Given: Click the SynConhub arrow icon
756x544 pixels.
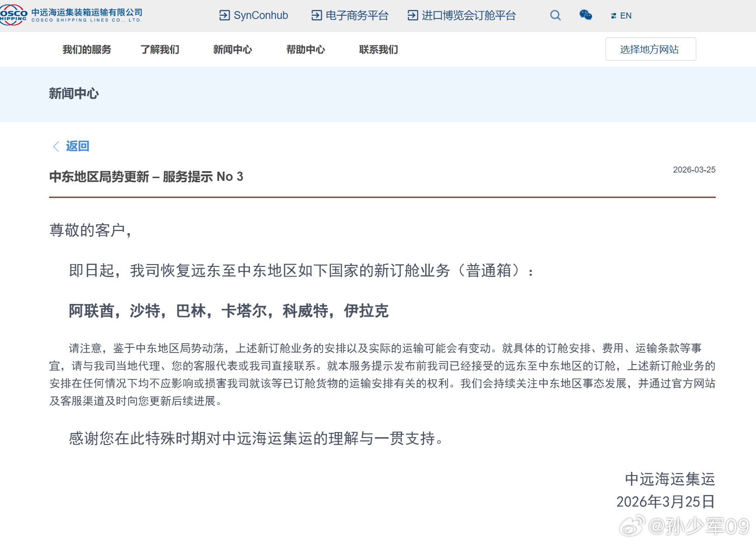Looking at the screenshot, I should pos(225,15).
